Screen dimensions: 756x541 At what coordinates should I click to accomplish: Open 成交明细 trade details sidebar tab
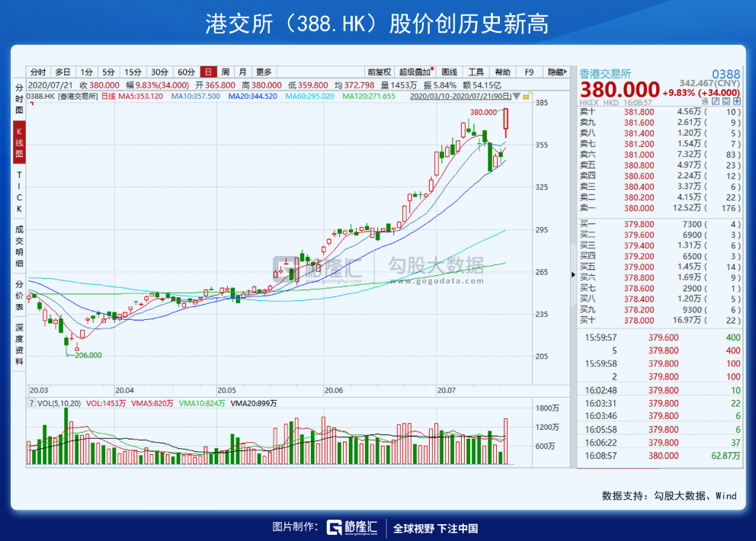[x=19, y=246]
